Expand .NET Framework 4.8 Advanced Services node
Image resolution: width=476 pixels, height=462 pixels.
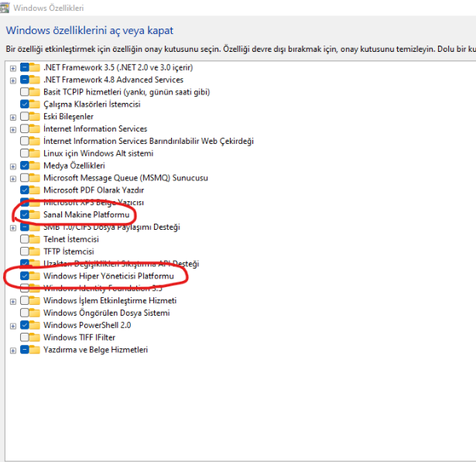click(x=12, y=80)
